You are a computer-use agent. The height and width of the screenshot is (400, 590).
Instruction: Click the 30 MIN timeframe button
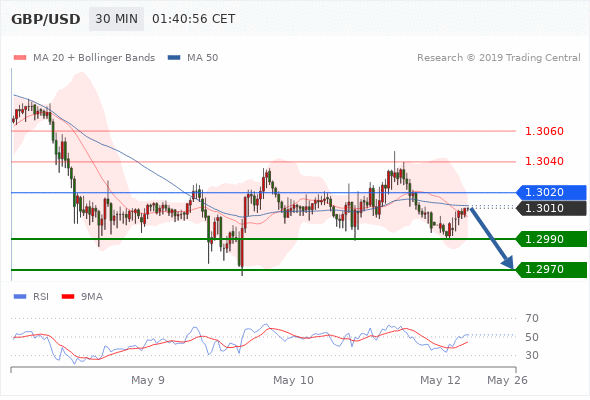click(x=116, y=19)
